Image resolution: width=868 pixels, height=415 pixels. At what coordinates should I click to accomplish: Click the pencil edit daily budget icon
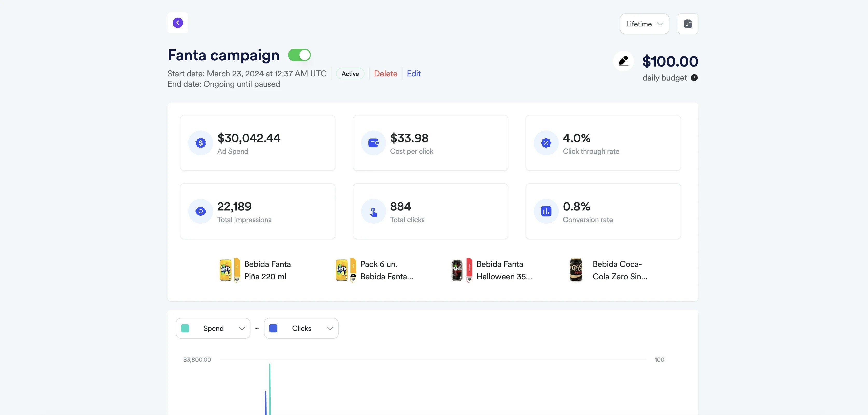[623, 61]
